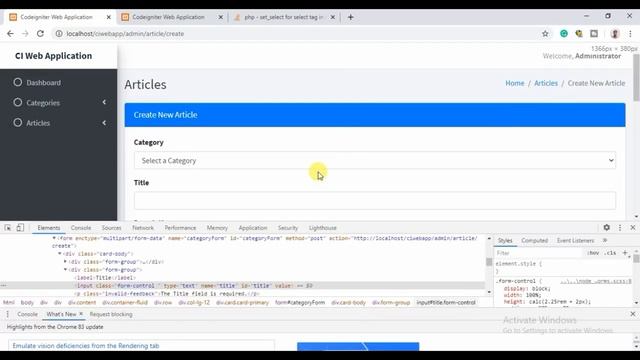Open the Application DevTools tab
Image resolution: width=640 pixels, height=360 pixels.
tap(253, 228)
